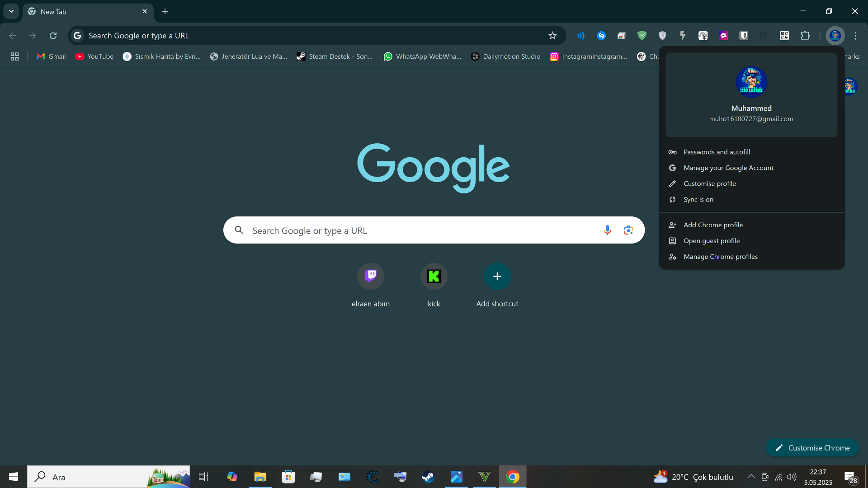
Task: Reload the page with refresh icon
Action: 53,36
